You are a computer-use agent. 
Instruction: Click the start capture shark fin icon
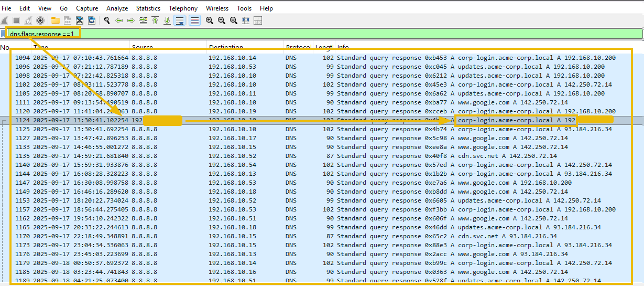pyautogui.click(x=5, y=20)
